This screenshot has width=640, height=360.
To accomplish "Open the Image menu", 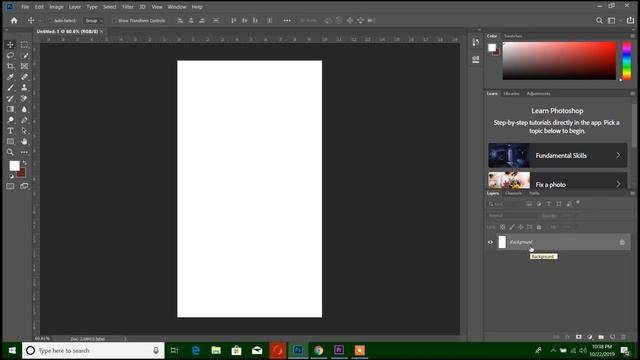I will 56,7.
